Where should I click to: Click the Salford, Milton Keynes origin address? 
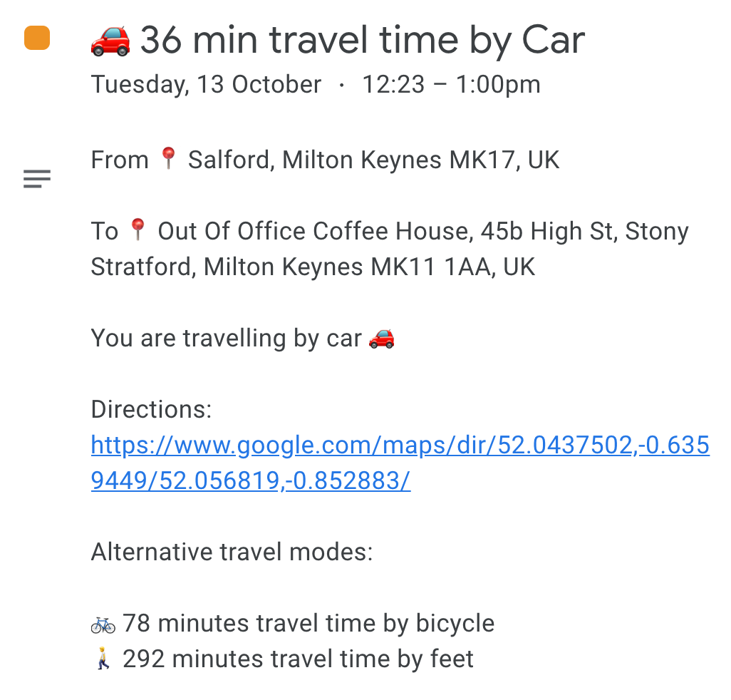pos(373,160)
